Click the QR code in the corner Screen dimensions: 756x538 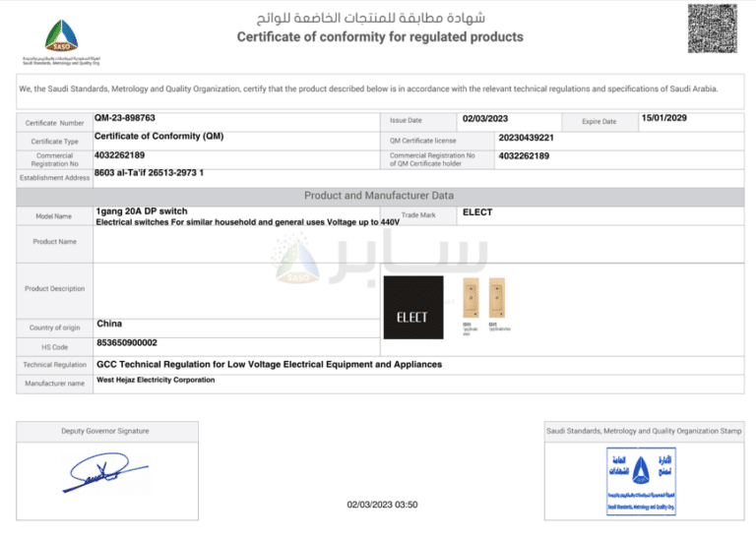point(712,30)
